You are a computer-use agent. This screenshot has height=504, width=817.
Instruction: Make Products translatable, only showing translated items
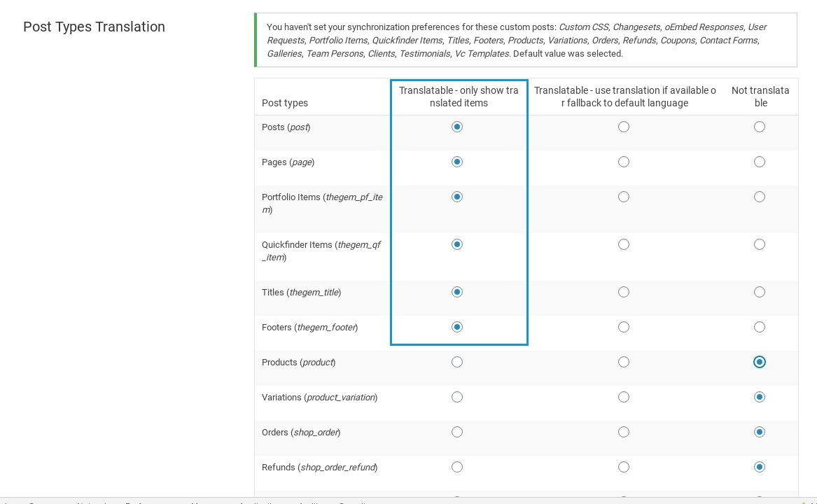[x=457, y=362]
